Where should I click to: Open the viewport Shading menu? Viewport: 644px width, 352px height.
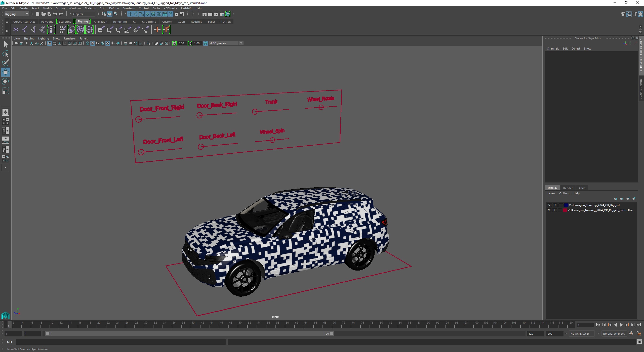[29, 38]
